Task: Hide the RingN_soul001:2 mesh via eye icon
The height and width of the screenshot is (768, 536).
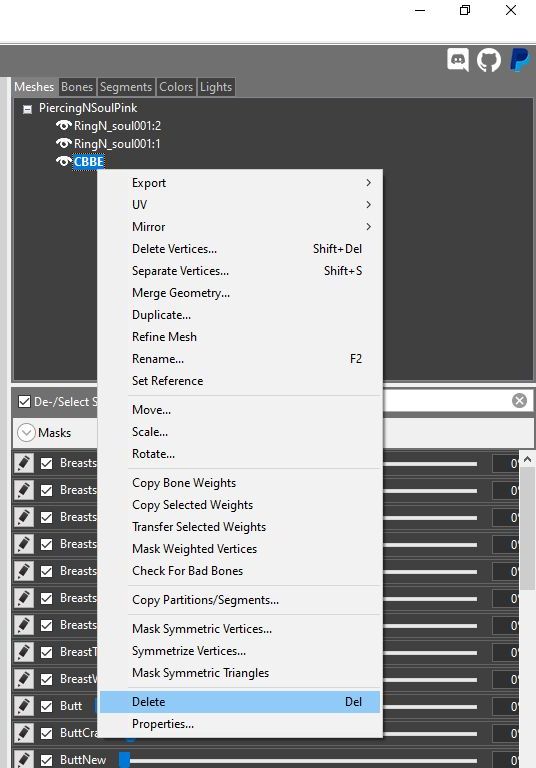Action: tap(64, 125)
